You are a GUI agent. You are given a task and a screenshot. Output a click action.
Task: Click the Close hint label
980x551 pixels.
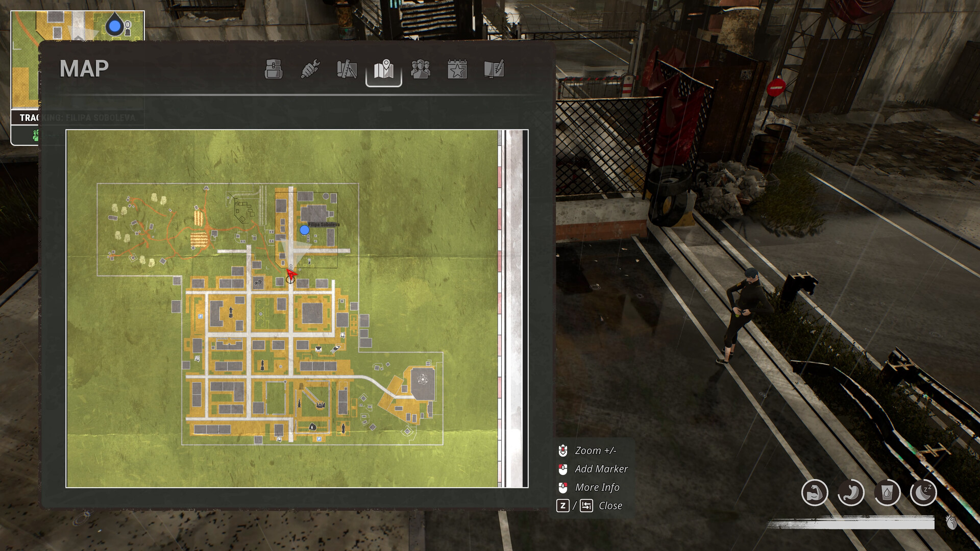point(610,506)
